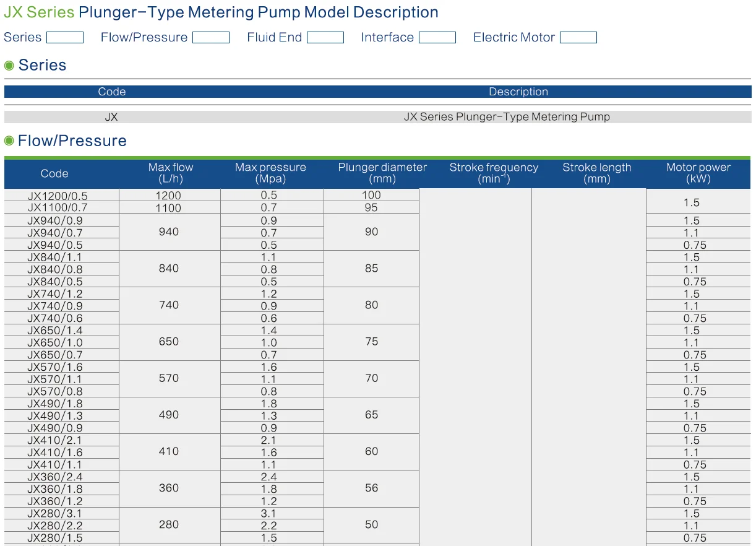Click the plunger diameter 95 cell
756x546 pixels.
(371, 207)
